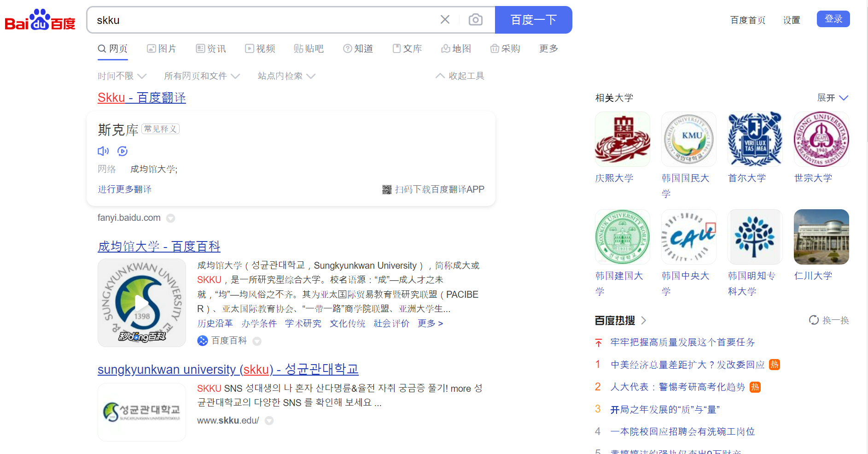Open 仁川大学 campus photo
The width and height of the screenshot is (868, 454).
click(x=821, y=237)
